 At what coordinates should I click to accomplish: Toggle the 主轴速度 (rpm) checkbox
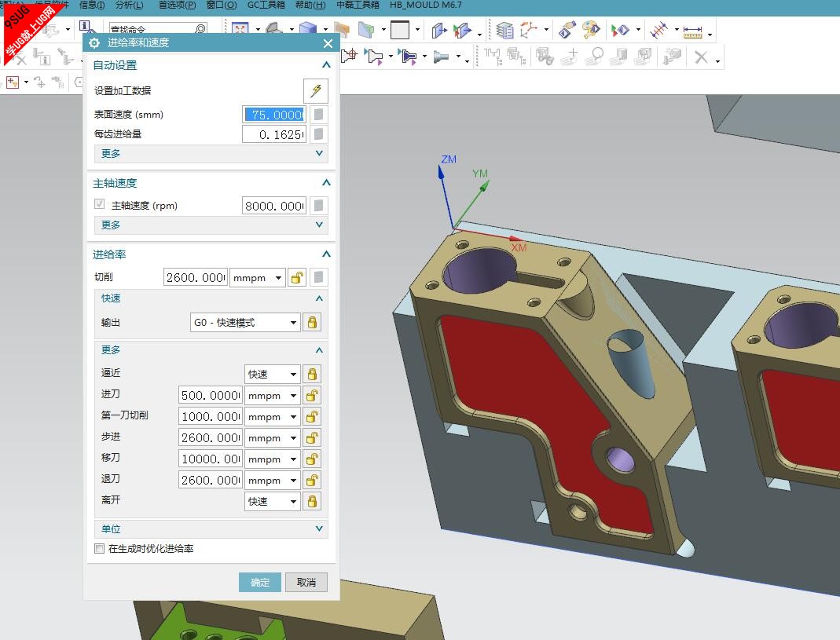click(99, 204)
